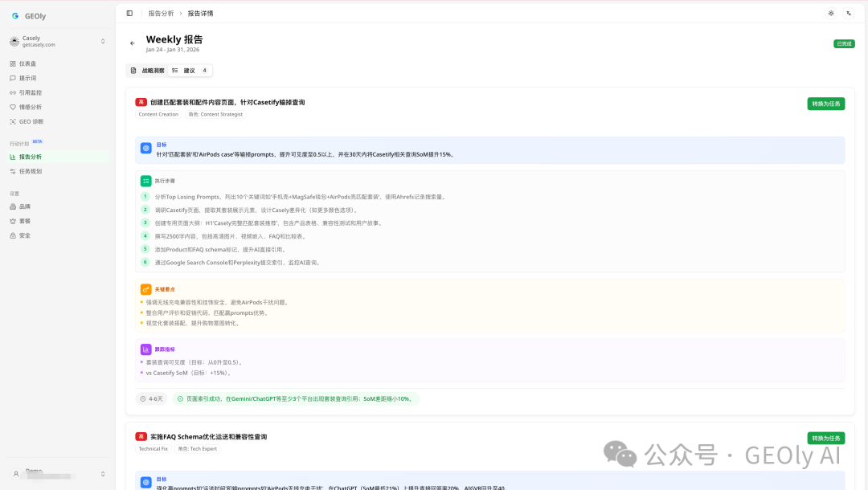Click the 角色: Tech Expert tag
This screenshot has height=490, width=868.
coord(198,449)
